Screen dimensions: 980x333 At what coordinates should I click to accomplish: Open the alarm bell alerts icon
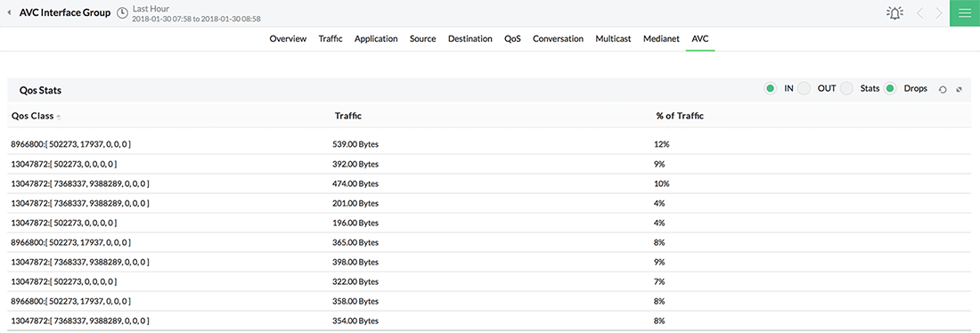click(x=895, y=13)
